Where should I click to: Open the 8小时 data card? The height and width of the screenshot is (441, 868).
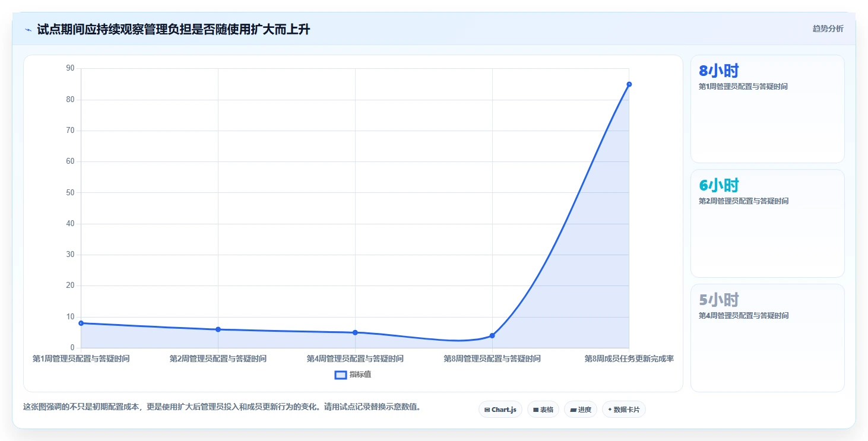click(x=768, y=109)
